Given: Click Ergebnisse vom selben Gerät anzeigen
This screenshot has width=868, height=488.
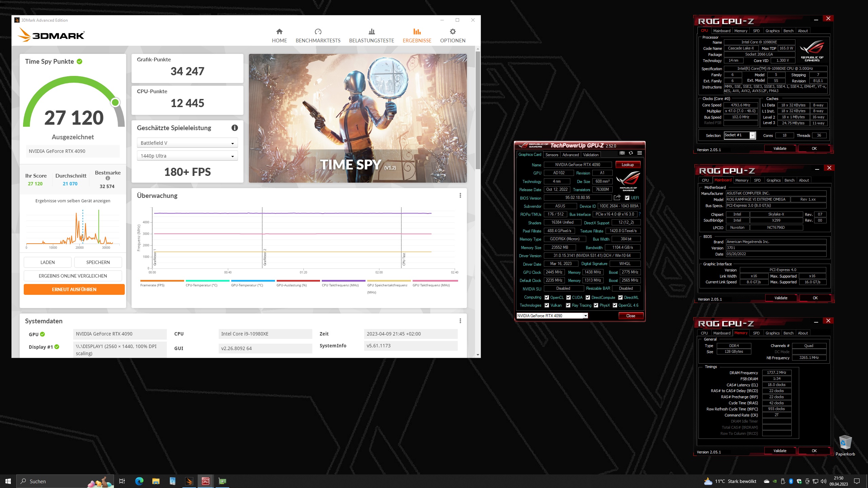Looking at the screenshot, I should [x=73, y=201].
